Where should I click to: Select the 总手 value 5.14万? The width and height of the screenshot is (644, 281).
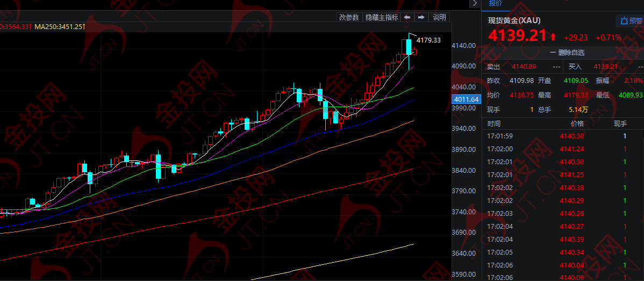[x=578, y=109]
